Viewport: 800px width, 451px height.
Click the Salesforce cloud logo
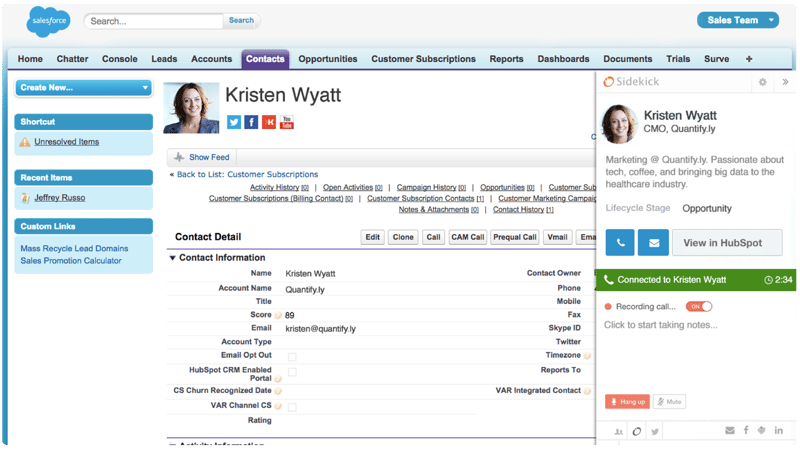tap(48, 21)
